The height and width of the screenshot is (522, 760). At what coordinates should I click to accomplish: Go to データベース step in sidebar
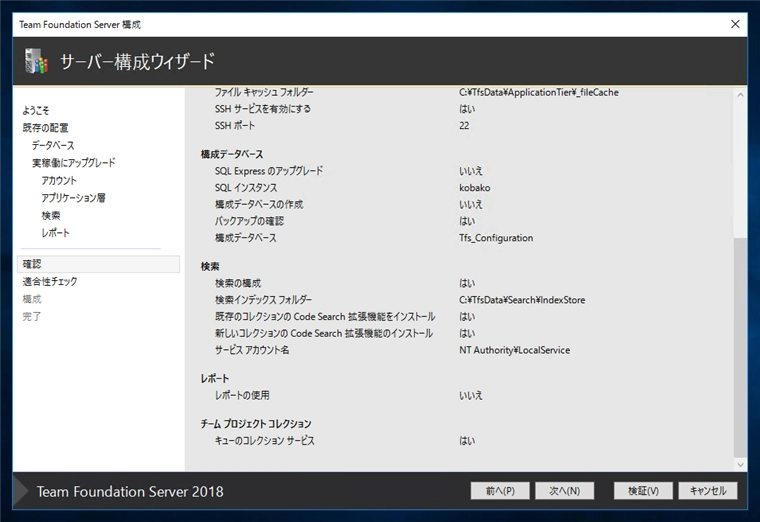(x=53, y=145)
